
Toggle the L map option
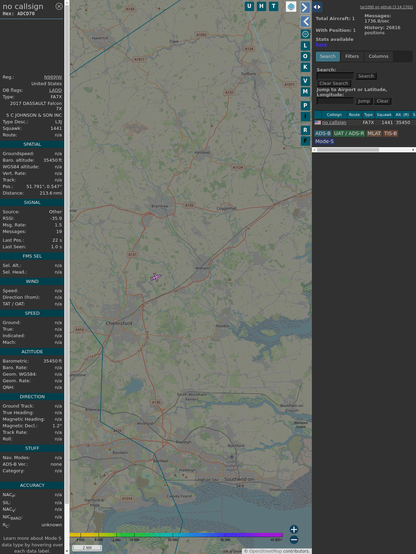(x=305, y=46)
